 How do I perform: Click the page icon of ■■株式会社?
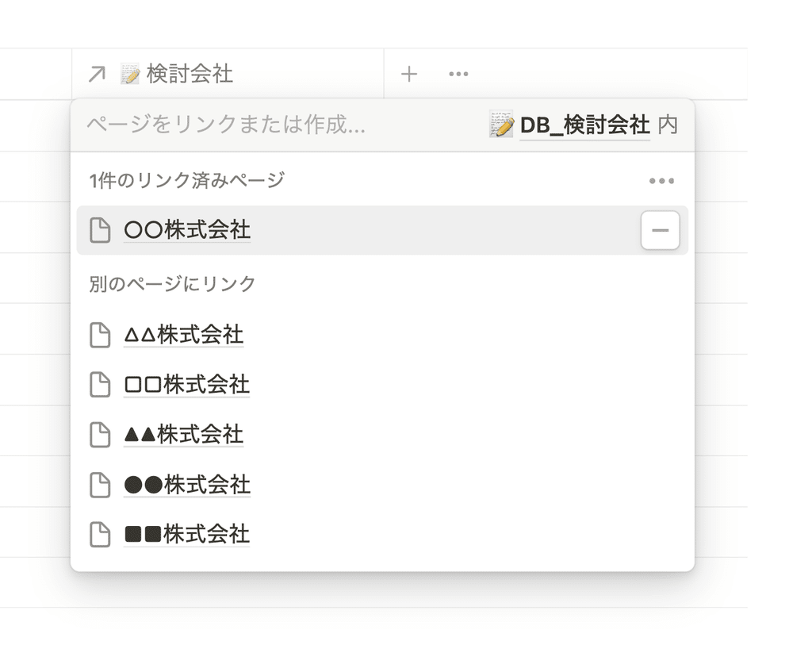100,534
